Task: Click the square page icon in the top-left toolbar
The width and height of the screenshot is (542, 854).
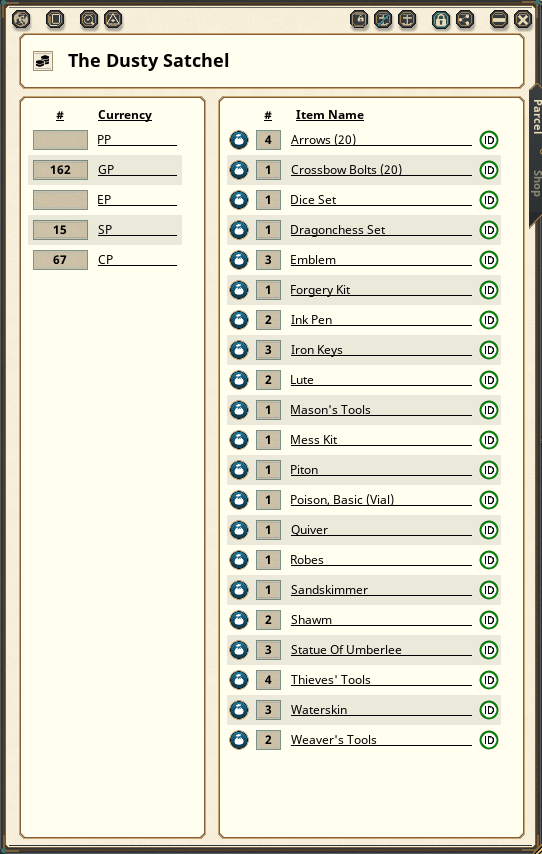Action: click(x=55, y=20)
